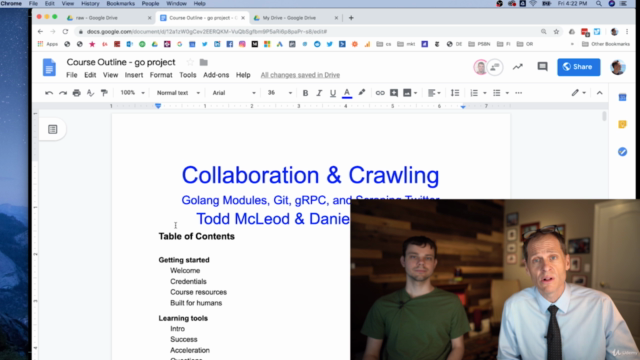Star the Course Outline document
Viewport: 640px width, 360px height.
(190, 62)
